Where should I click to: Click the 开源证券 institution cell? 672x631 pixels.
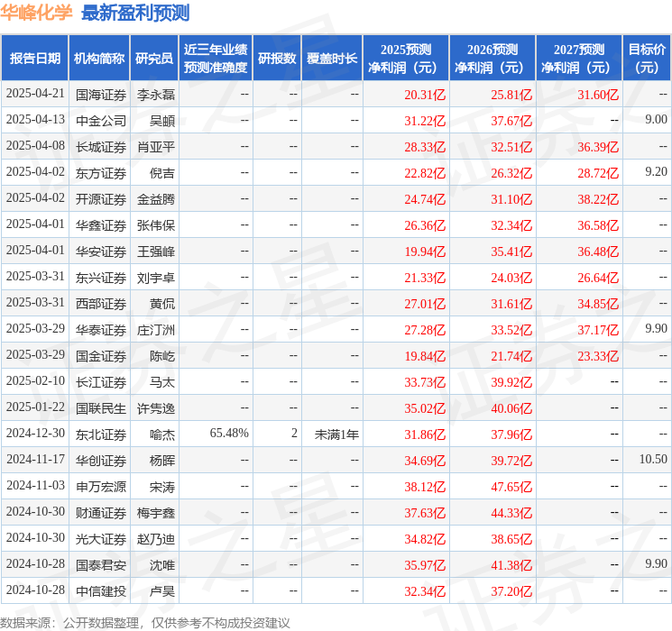pyautogui.click(x=101, y=199)
